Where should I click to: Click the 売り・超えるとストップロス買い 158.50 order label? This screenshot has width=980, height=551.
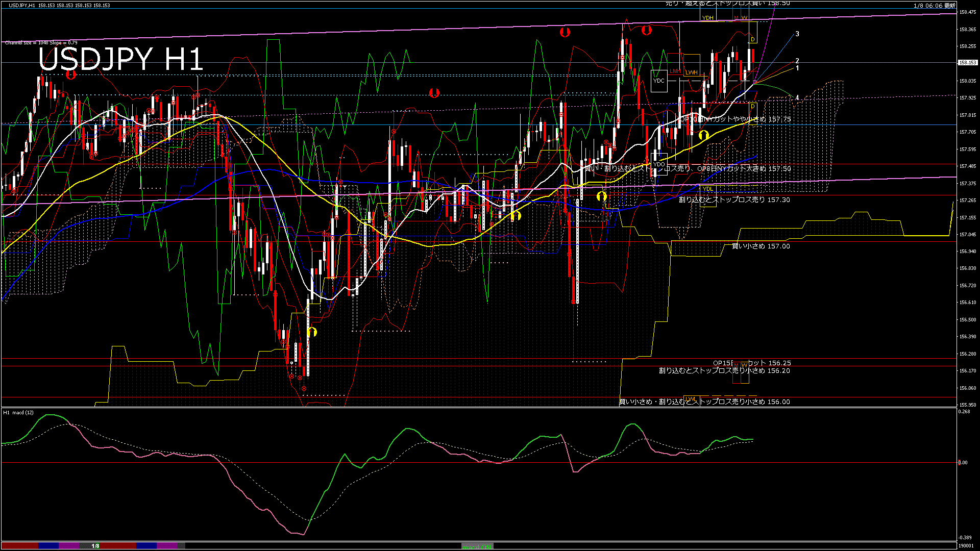728,4
